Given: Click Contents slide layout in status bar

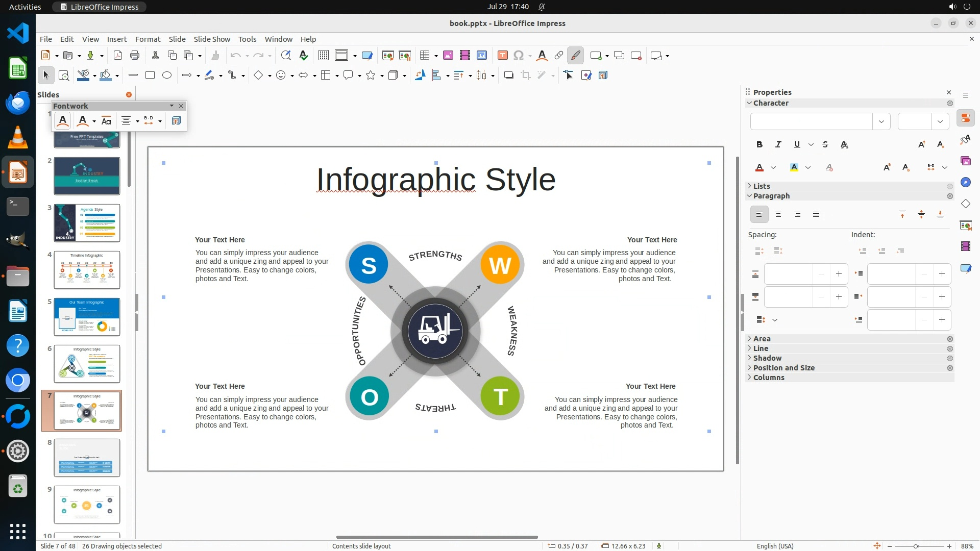Looking at the screenshot, I should coord(361,546).
